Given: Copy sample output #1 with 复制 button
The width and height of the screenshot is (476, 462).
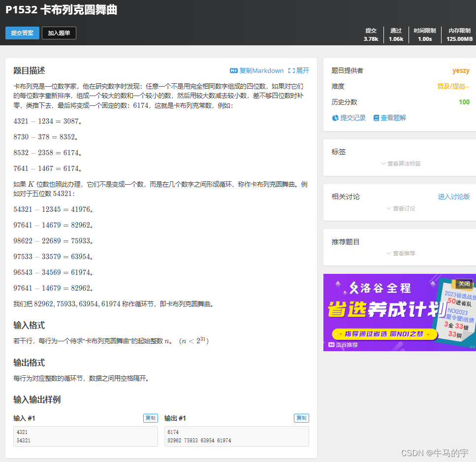Looking at the screenshot, I should tap(301, 418).
